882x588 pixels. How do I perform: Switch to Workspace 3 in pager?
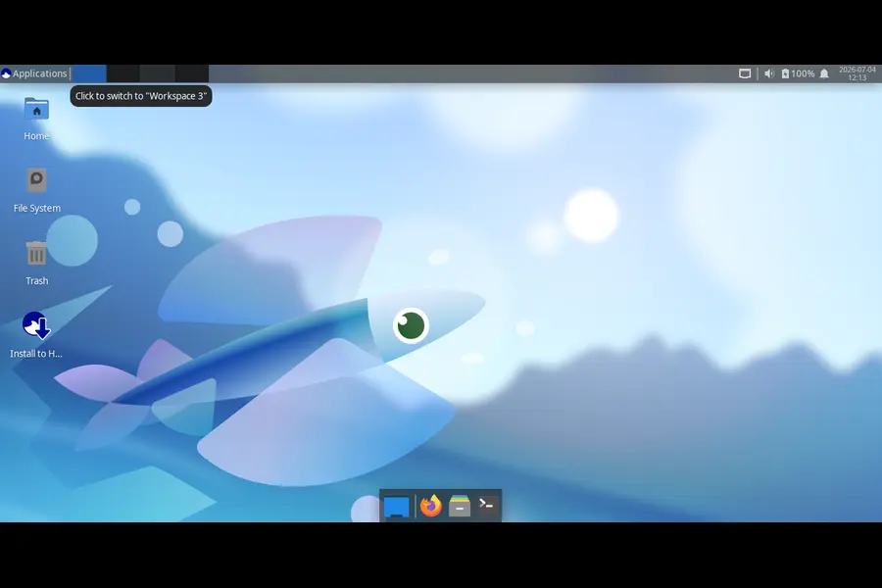(158, 73)
